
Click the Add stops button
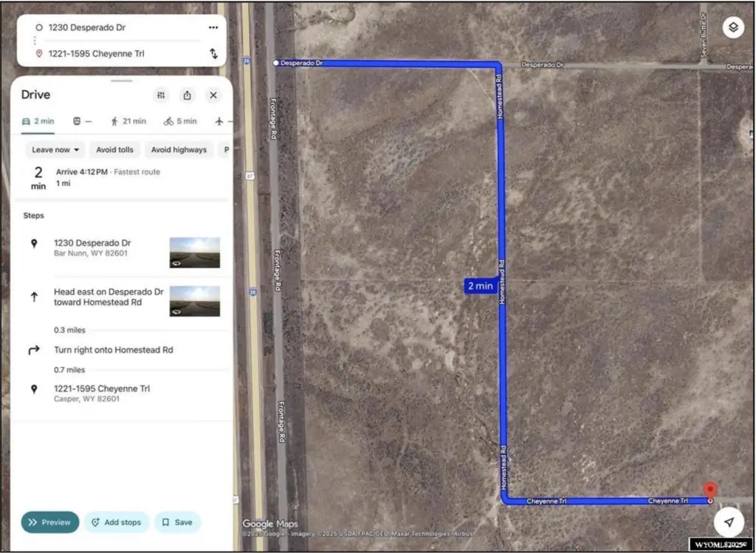[116, 522]
